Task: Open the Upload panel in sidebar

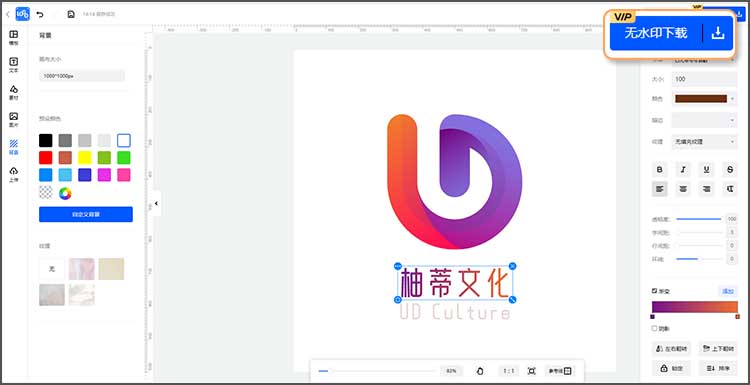Action: [x=14, y=175]
